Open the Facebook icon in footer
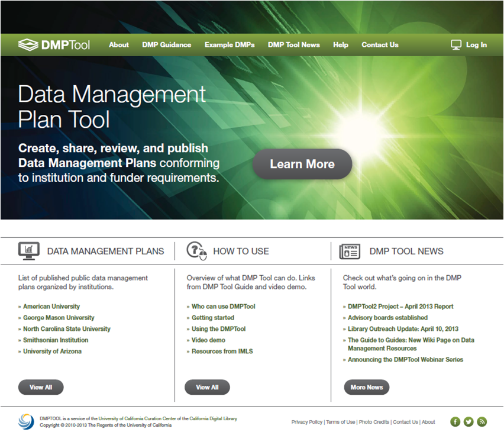This screenshot has height=432, width=504. [x=455, y=421]
